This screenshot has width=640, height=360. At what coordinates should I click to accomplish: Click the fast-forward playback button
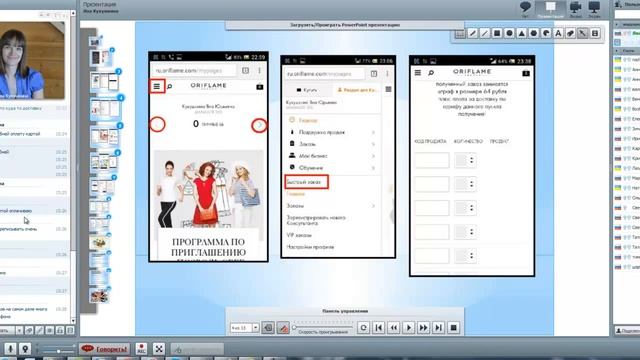pyautogui.click(x=423, y=328)
